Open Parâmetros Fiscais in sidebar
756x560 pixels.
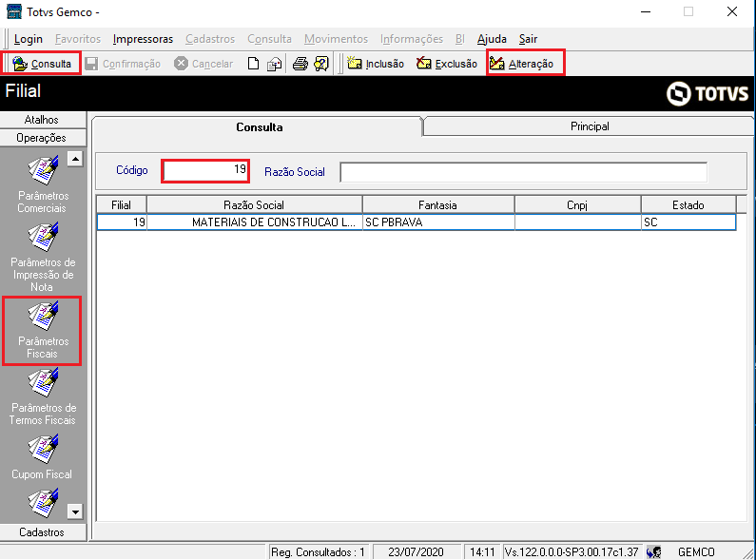pyautogui.click(x=42, y=331)
